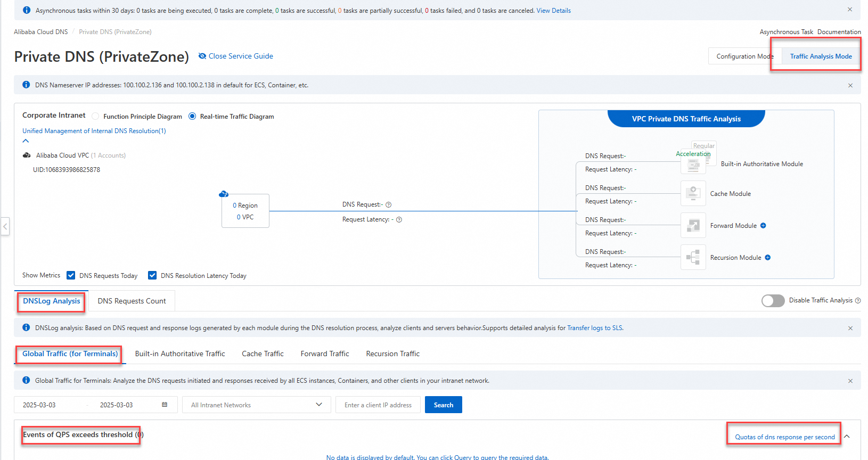The image size is (868, 460).
Task: Click the plus icon beside Recursion Module
Action: [768, 258]
